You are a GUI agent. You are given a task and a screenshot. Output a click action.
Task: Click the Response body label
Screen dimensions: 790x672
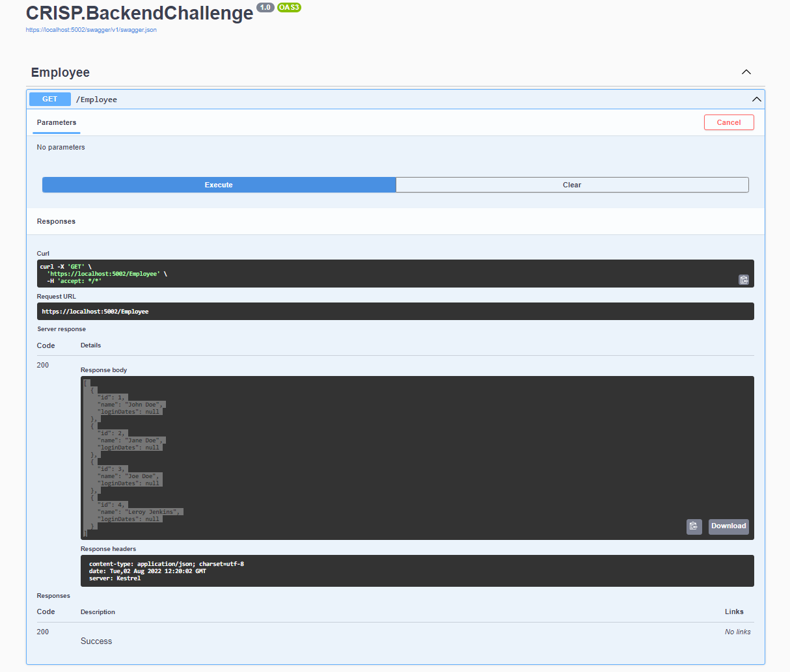(104, 370)
